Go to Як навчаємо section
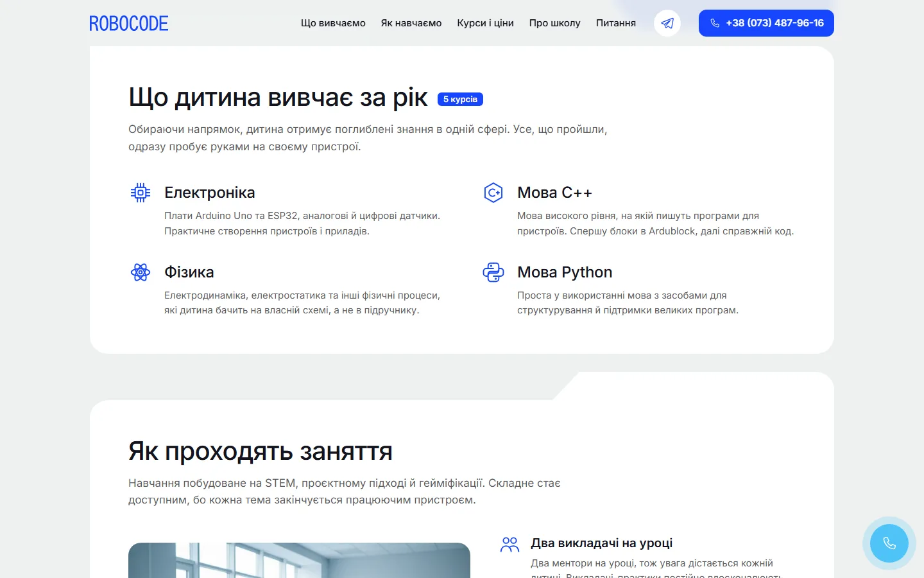924x578 pixels. (411, 23)
